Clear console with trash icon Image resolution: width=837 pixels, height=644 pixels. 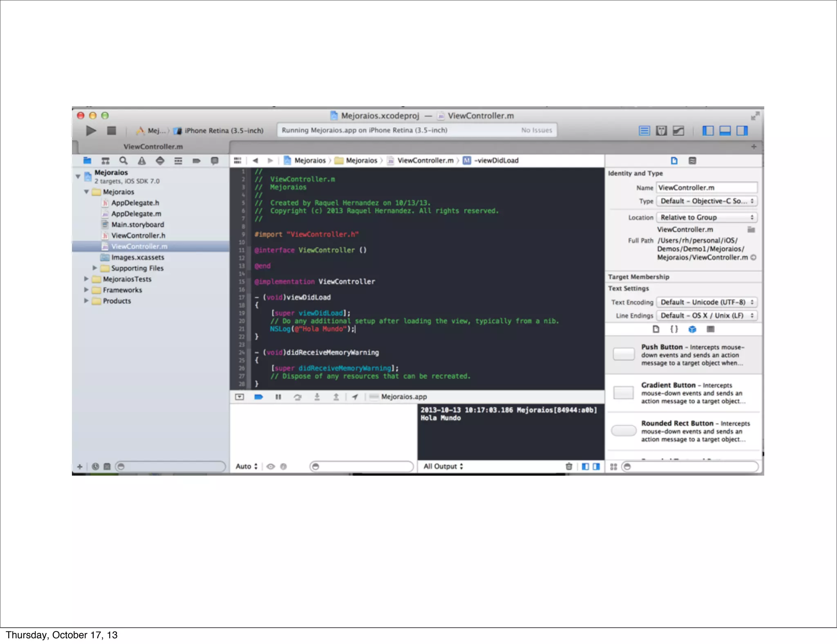(568, 466)
